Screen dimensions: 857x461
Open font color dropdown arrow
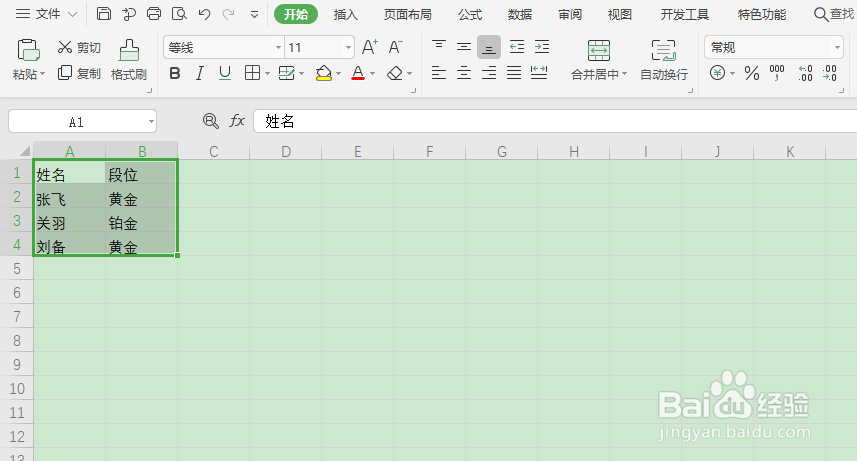click(373, 73)
